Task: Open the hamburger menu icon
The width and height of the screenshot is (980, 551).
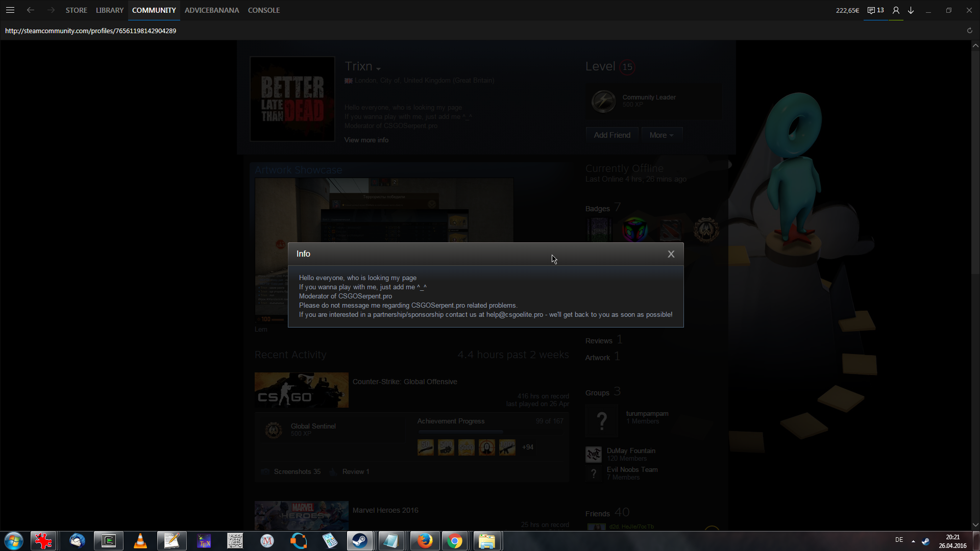Action: pyautogui.click(x=10, y=10)
